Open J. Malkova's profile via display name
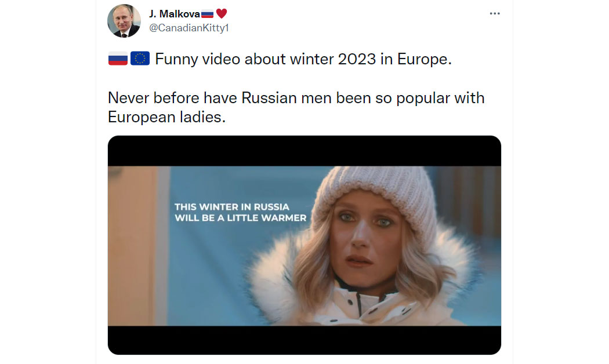Viewport: 609px width, 364px height. coord(175,14)
